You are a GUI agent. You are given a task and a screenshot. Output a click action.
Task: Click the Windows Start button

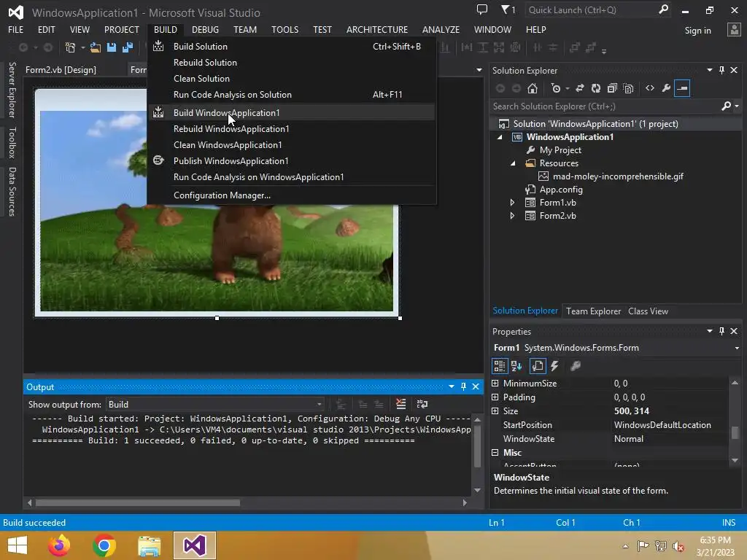pos(18,545)
